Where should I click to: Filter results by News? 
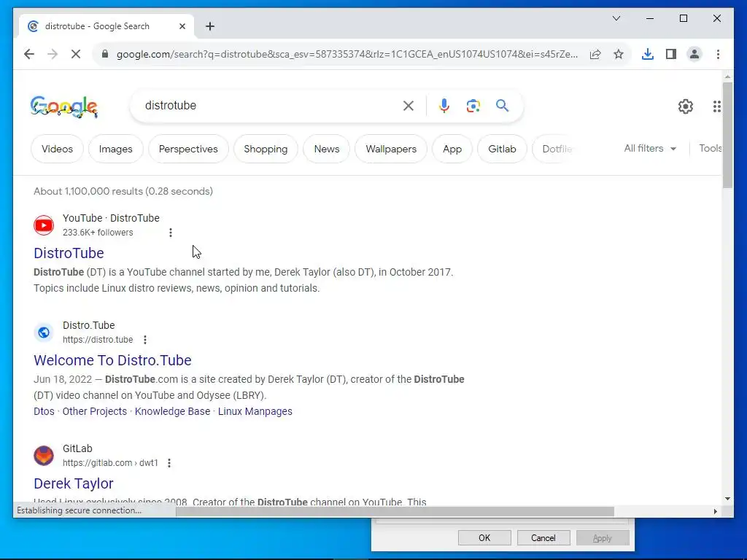coord(327,149)
